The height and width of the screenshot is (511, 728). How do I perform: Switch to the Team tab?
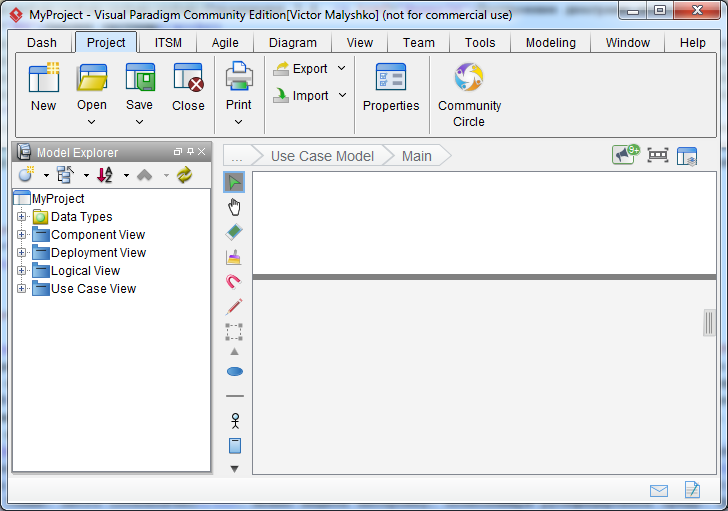[419, 43]
